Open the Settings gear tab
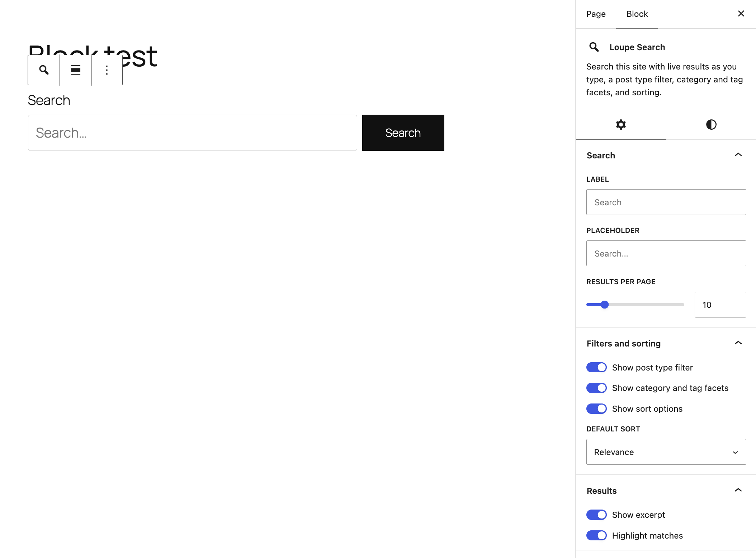This screenshot has width=756, height=559. coord(621,125)
